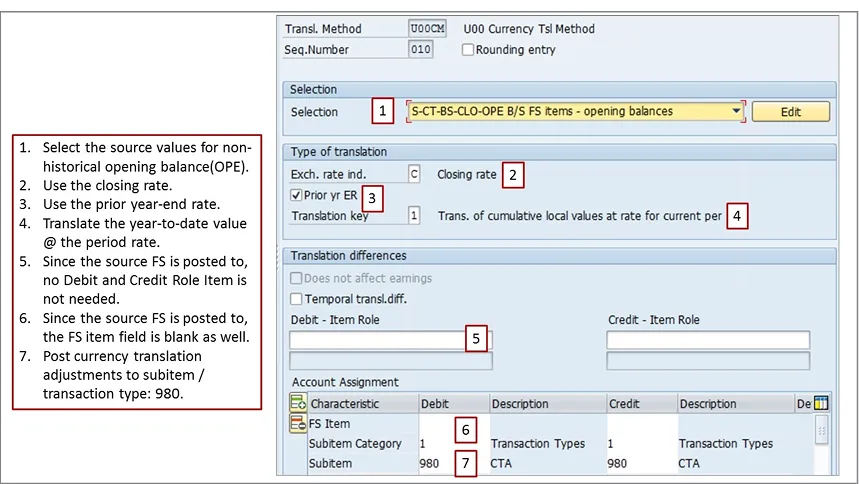Enable the Temporal transl.diff. checkbox
The width and height of the screenshot is (859, 484).
296,299
